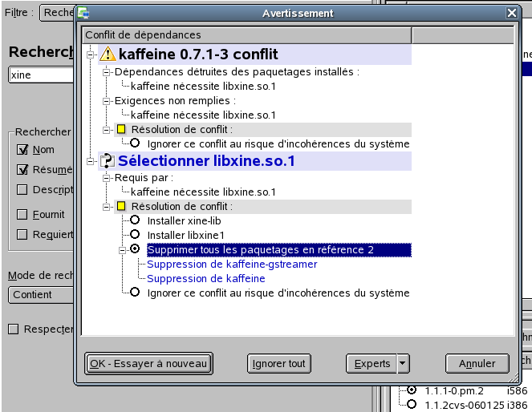Click yellow square of second Résolution de conflit

pos(121,206)
